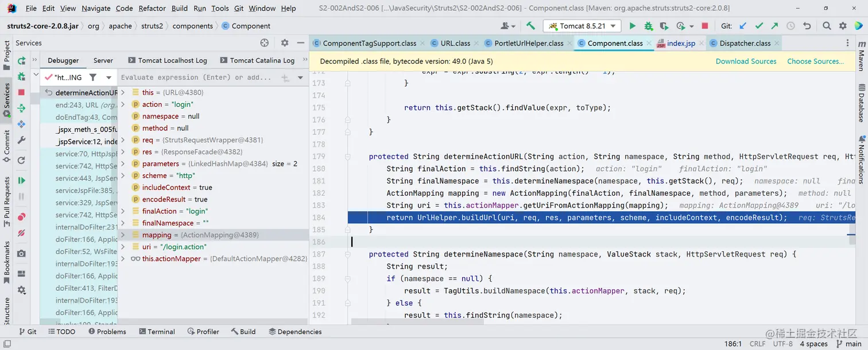The image size is (868, 350).
Task: Click the Rollback undo arrow icon
Action: (807, 26)
